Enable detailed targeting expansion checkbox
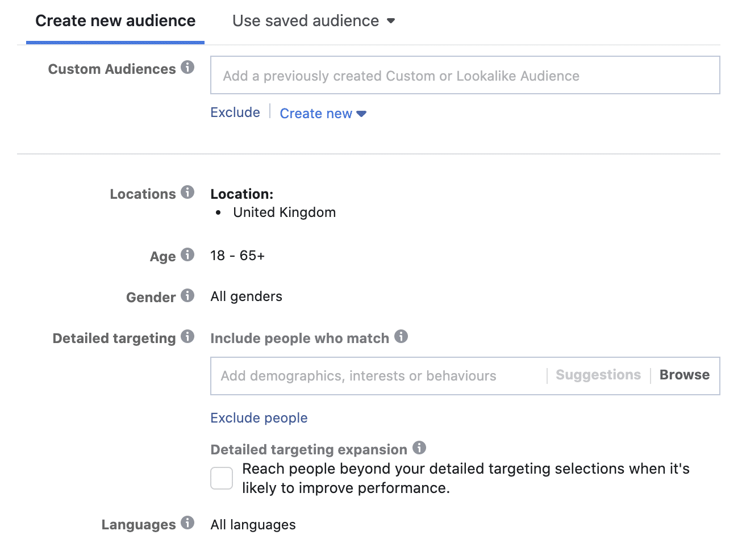Image resolution: width=742 pixels, height=560 pixels. click(221, 478)
